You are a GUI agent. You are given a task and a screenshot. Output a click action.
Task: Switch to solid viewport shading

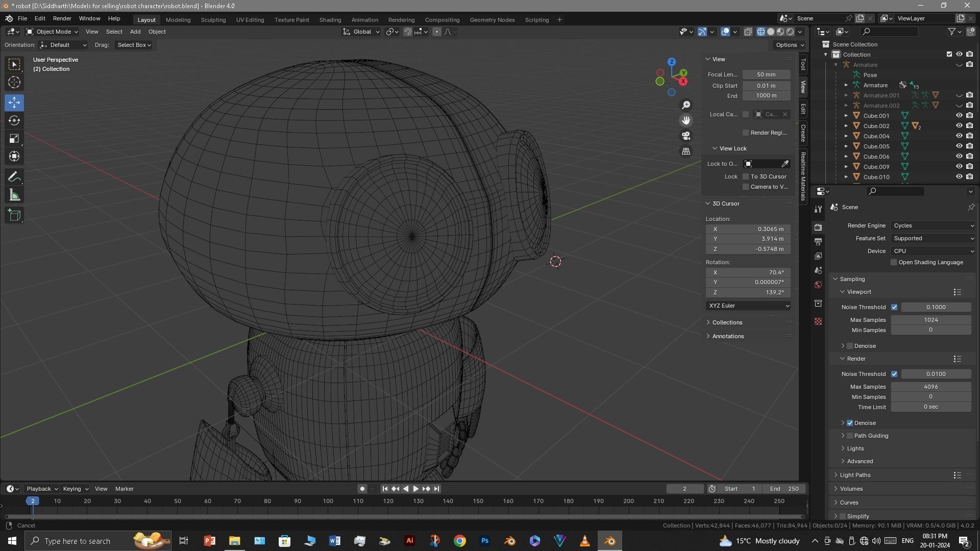(771, 32)
